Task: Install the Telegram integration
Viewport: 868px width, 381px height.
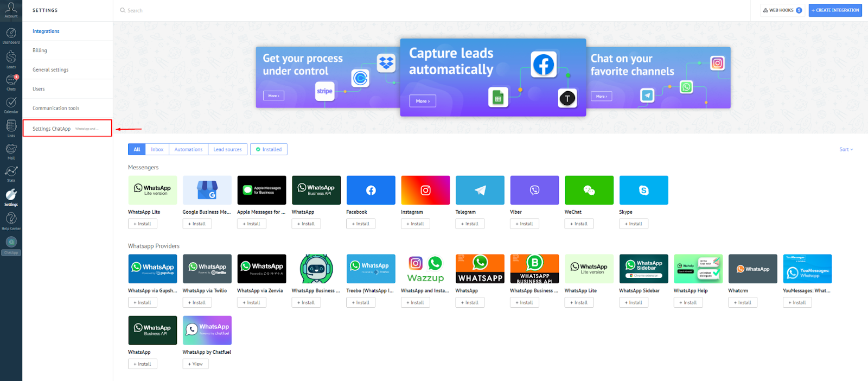Action: tap(470, 224)
